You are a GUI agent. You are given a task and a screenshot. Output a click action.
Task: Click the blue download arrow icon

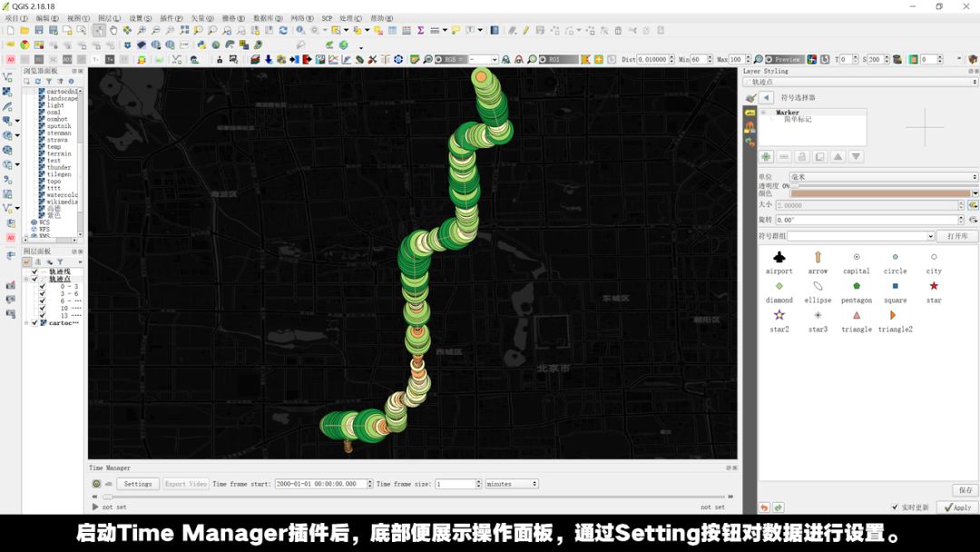[x=268, y=59]
